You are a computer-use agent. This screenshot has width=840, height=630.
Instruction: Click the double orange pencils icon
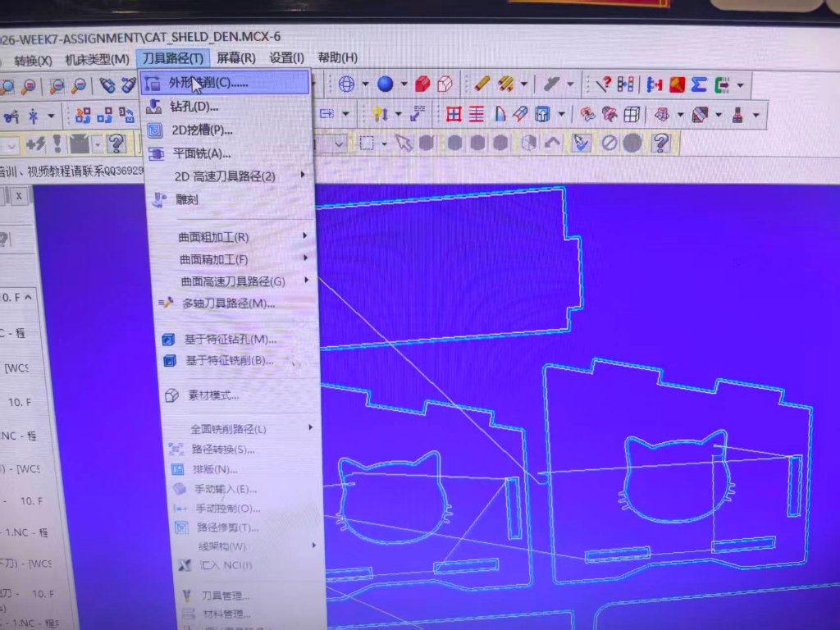(x=506, y=84)
